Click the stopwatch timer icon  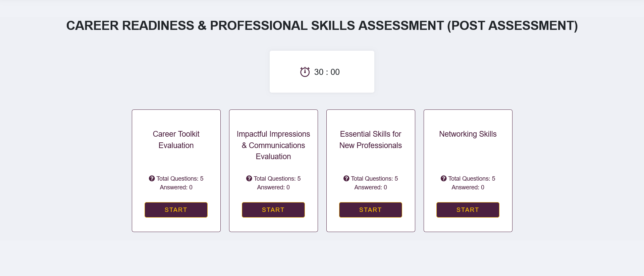click(305, 72)
